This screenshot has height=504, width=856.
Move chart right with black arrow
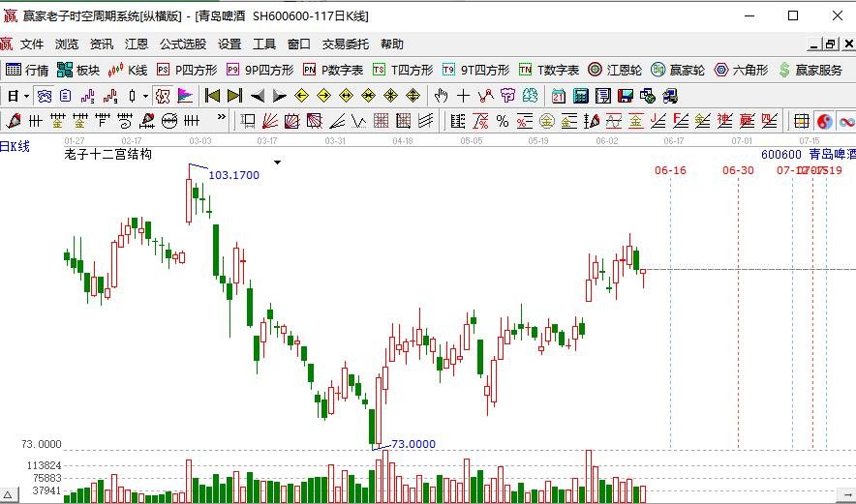tap(280, 97)
